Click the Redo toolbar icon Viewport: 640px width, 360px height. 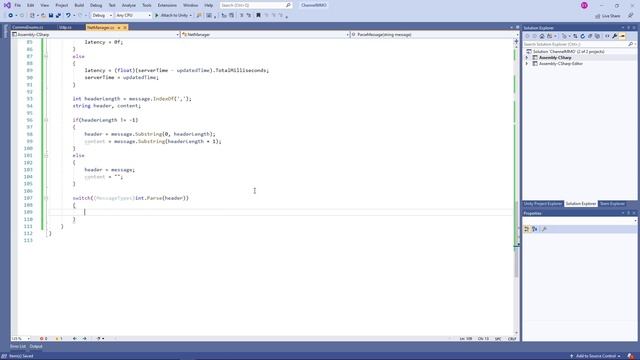[x=80, y=16]
